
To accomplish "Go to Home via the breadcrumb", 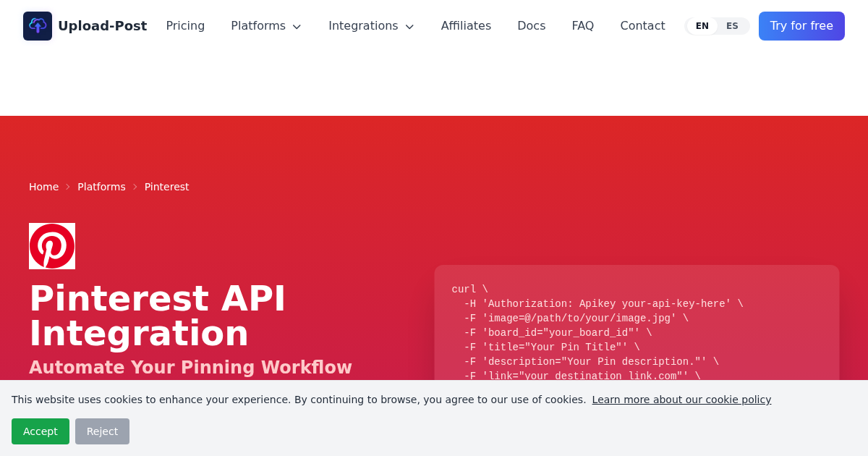I will [x=44, y=187].
